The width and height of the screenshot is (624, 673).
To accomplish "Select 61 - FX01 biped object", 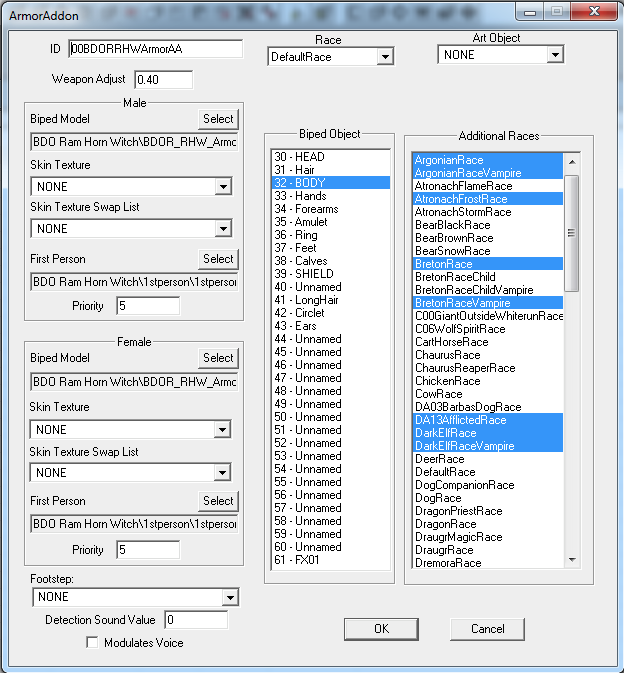I will click(331, 560).
